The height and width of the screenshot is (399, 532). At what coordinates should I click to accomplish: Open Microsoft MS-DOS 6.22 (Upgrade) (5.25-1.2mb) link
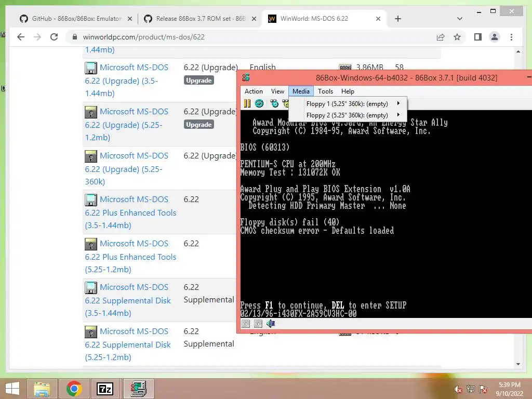pyautogui.click(x=127, y=125)
